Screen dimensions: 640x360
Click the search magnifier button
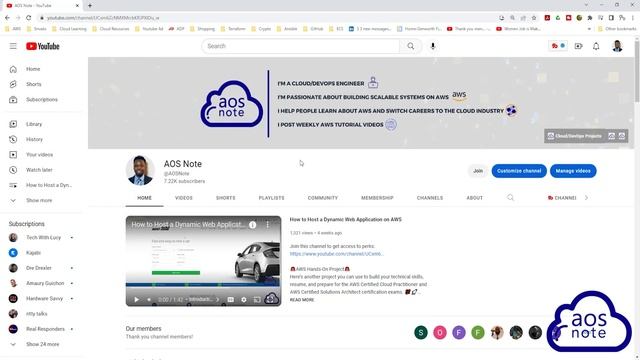(411, 46)
